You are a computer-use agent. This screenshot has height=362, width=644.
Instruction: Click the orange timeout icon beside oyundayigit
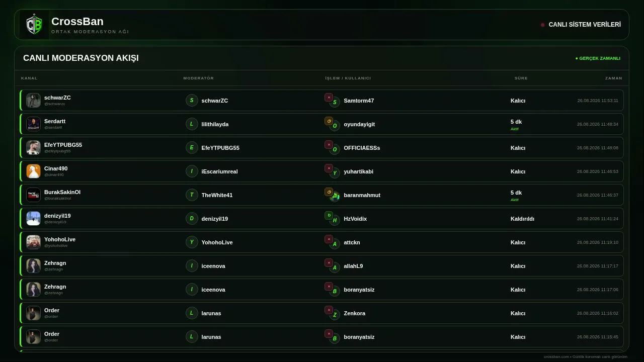(329, 121)
